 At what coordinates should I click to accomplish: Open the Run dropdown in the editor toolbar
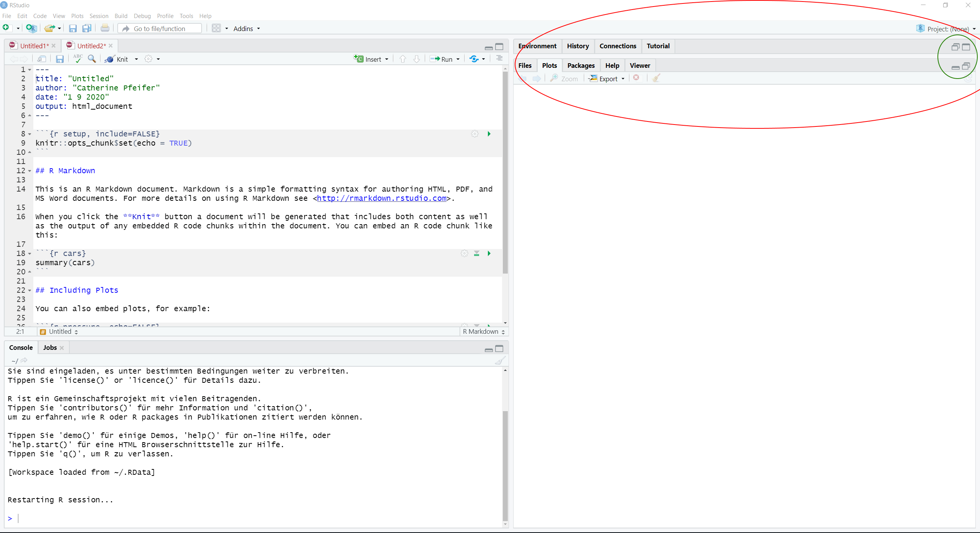458,59
